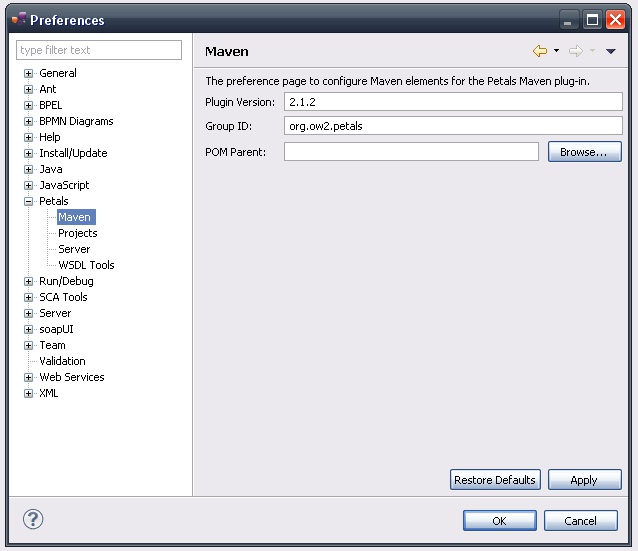
Task: Click the Browse... button
Action: [584, 152]
